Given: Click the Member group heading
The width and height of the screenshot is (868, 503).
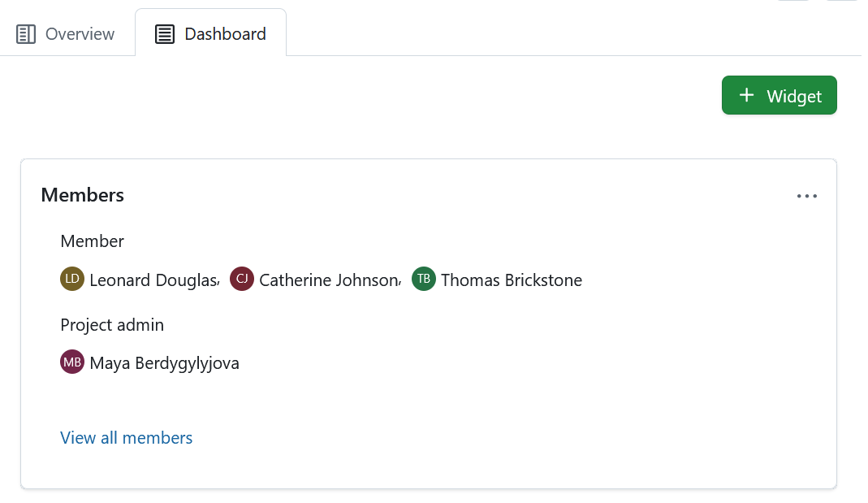Looking at the screenshot, I should tap(92, 241).
